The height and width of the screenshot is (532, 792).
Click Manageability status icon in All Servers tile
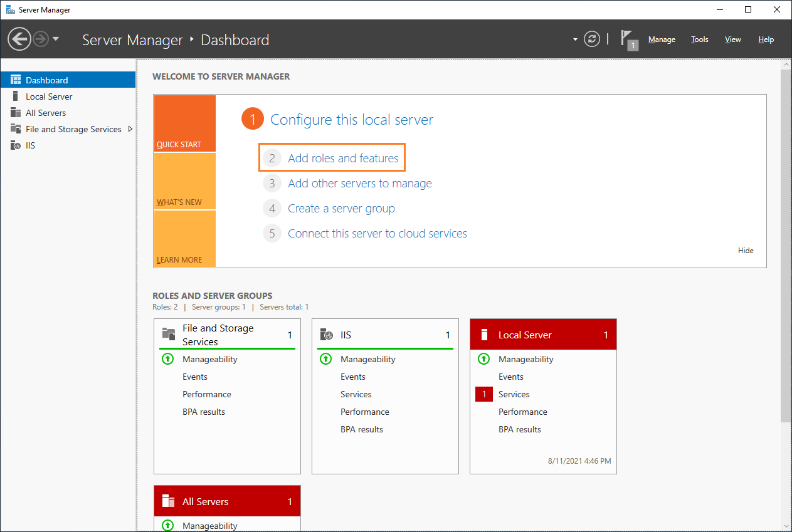[x=167, y=526]
